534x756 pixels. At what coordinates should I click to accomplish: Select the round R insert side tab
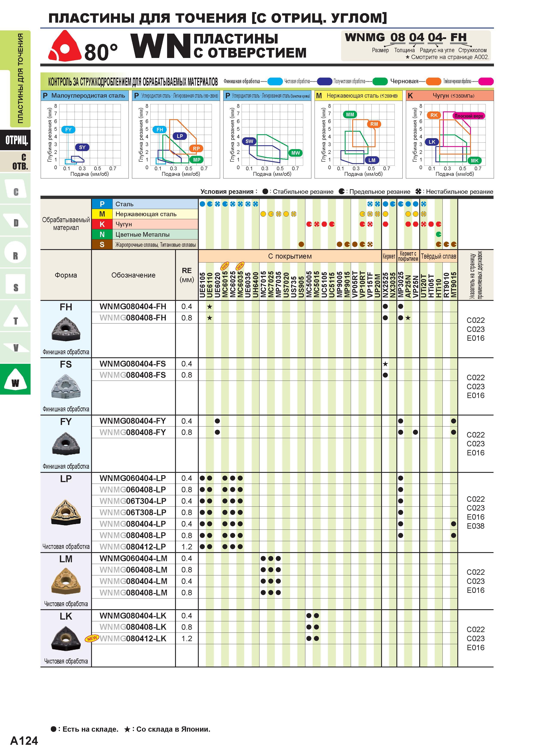[16, 252]
